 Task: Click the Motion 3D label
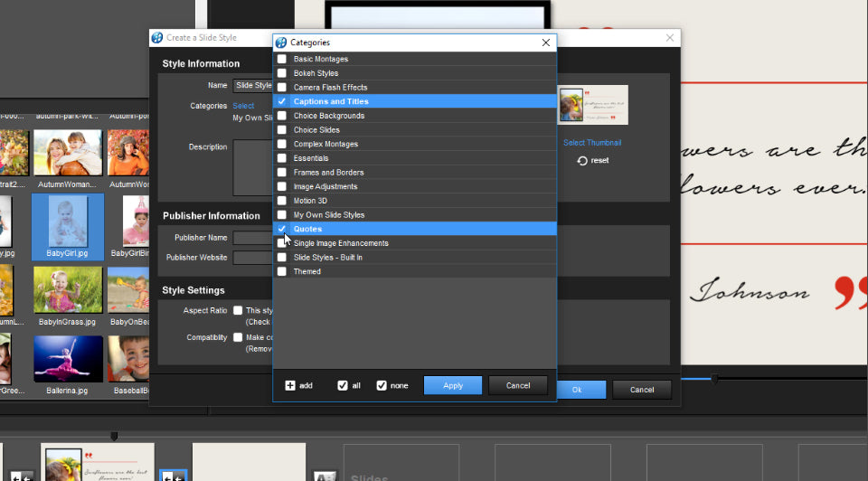[310, 201]
